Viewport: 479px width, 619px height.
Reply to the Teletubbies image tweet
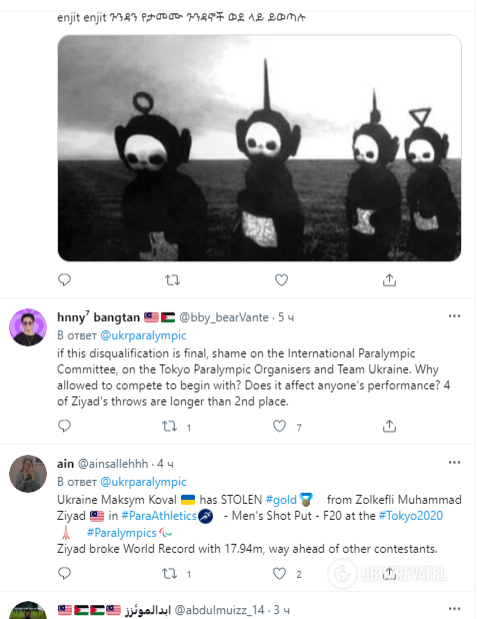[64, 280]
